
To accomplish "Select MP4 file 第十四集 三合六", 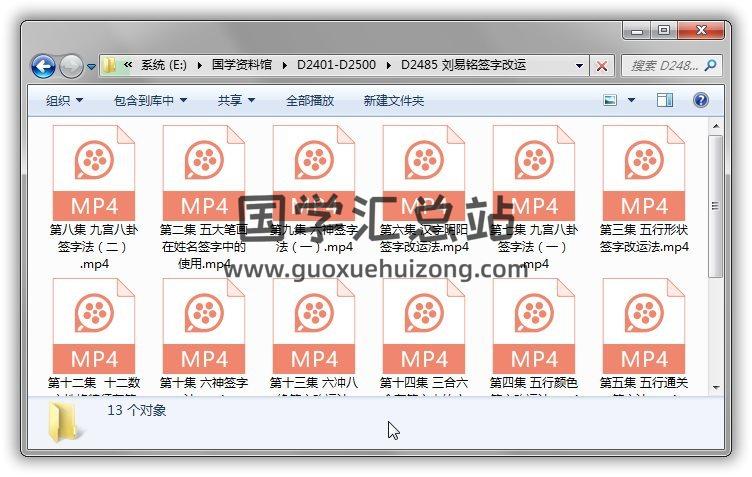I will pos(424,336).
